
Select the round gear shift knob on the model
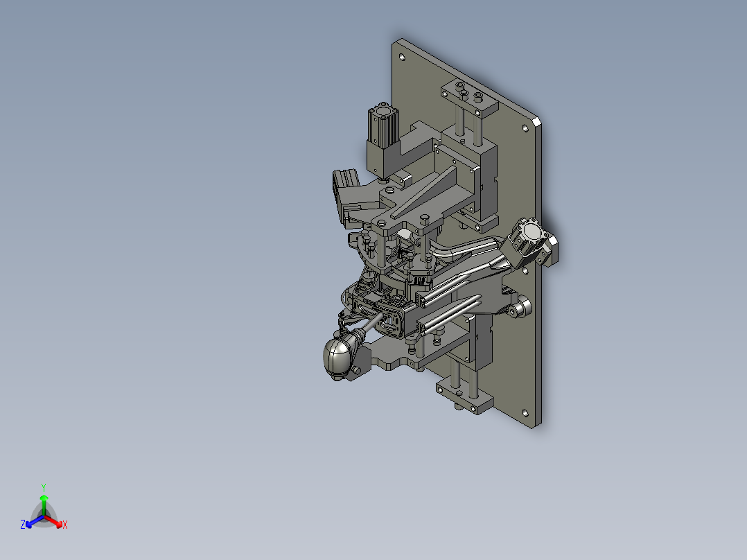(337, 358)
